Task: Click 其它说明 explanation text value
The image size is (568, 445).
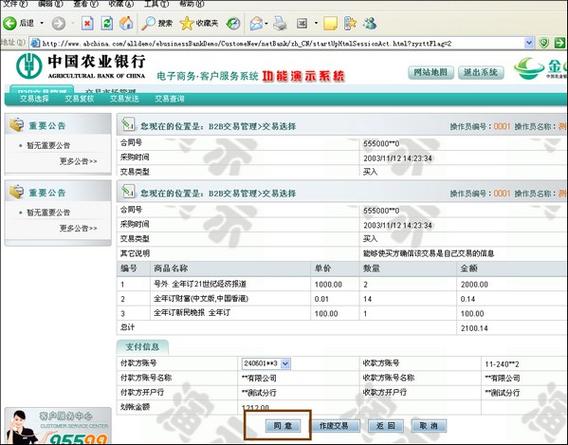Action: pyautogui.click(x=429, y=253)
